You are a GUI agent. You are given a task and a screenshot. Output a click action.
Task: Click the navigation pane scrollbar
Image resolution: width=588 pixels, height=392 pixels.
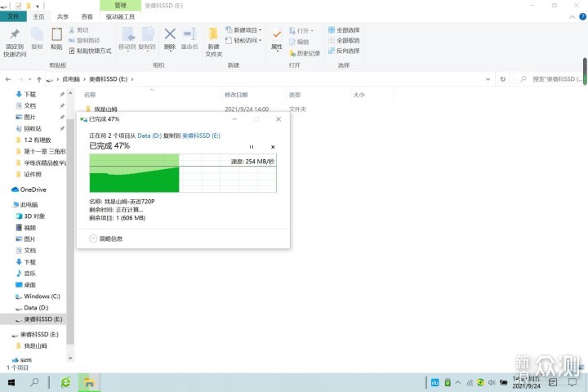(x=70, y=230)
